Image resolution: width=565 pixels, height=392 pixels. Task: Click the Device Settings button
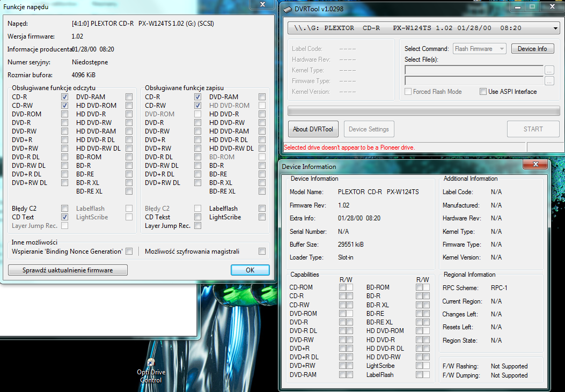tap(369, 129)
